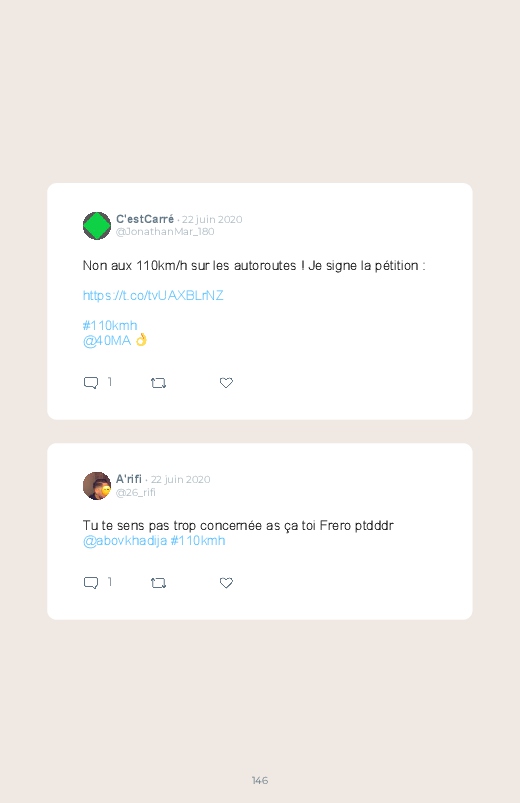
Task: Open the @abovkhadija mention
Action: click(x=125, y=541)
